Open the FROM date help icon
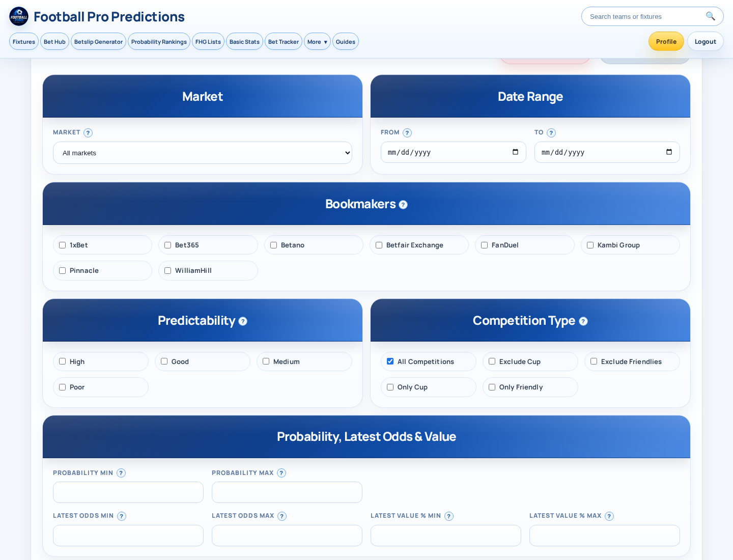This screenshot has height=560, width=733. click(x=407, y=133)
